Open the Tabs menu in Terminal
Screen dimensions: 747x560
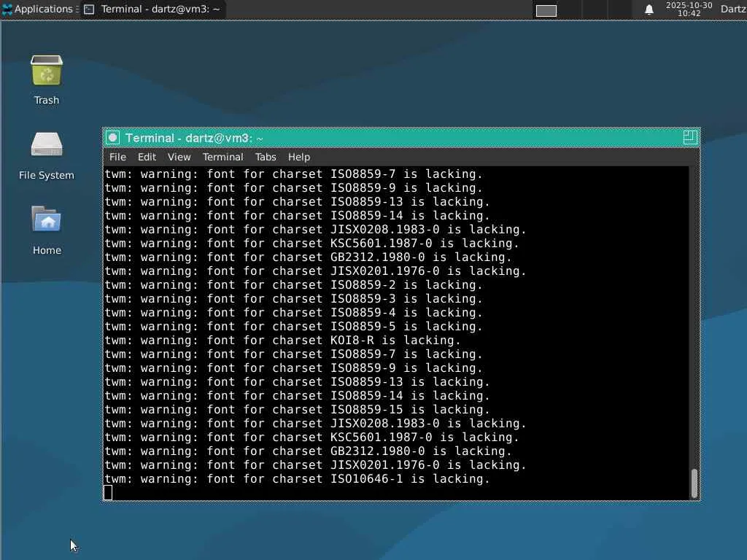(266, 157)
